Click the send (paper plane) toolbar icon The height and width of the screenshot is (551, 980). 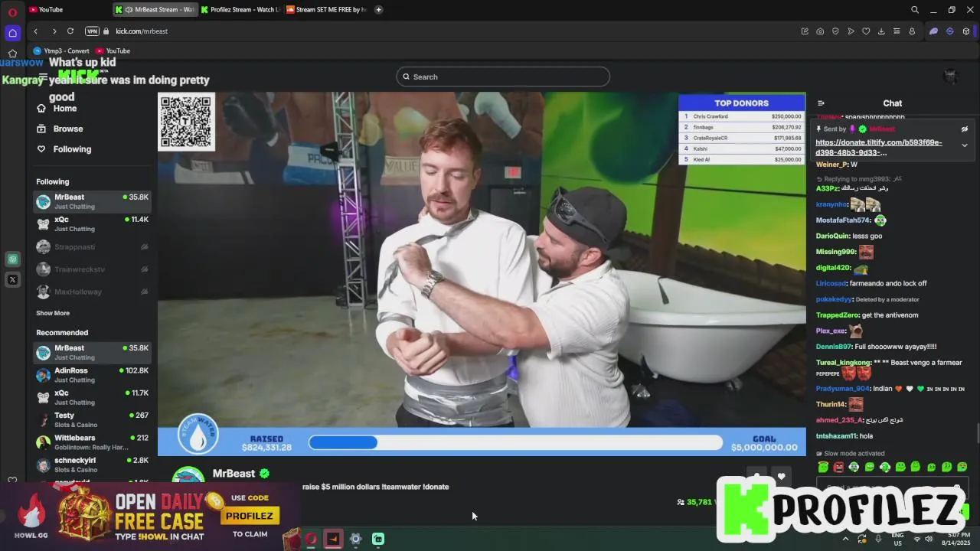851,31
